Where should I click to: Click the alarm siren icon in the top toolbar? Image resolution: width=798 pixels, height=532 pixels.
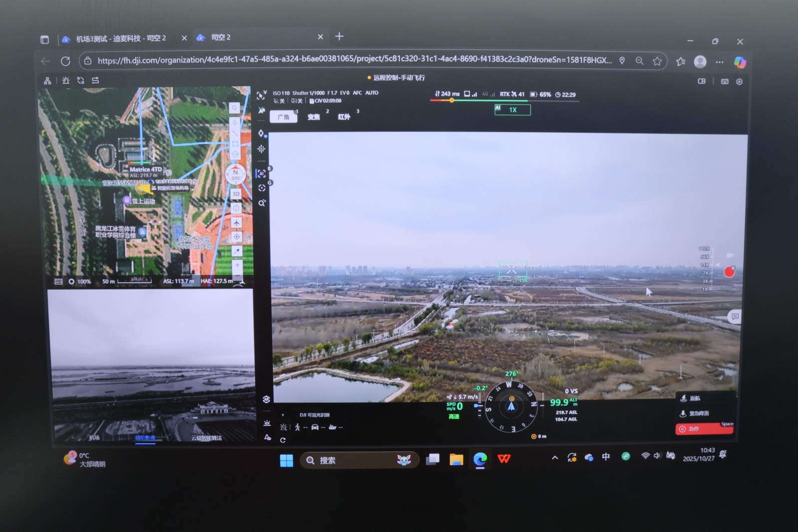coord(66,80)
